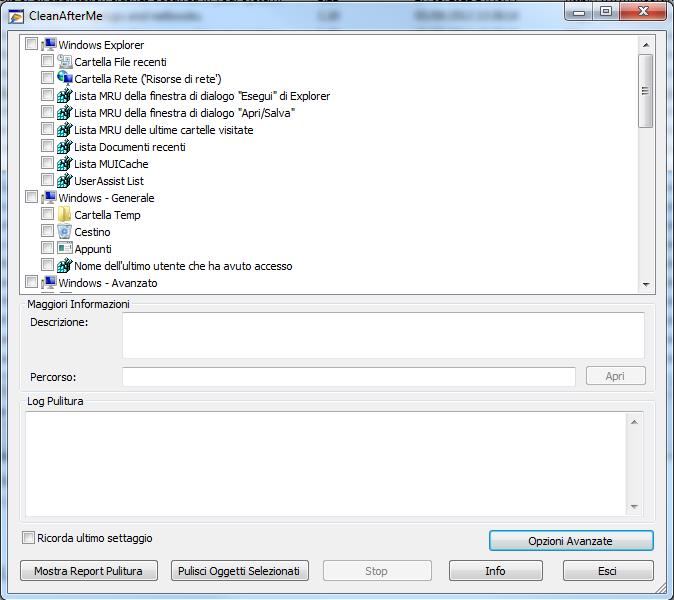Click the Windows - Generale computer icon
The image size is (674, 600).
coord(49,197)
